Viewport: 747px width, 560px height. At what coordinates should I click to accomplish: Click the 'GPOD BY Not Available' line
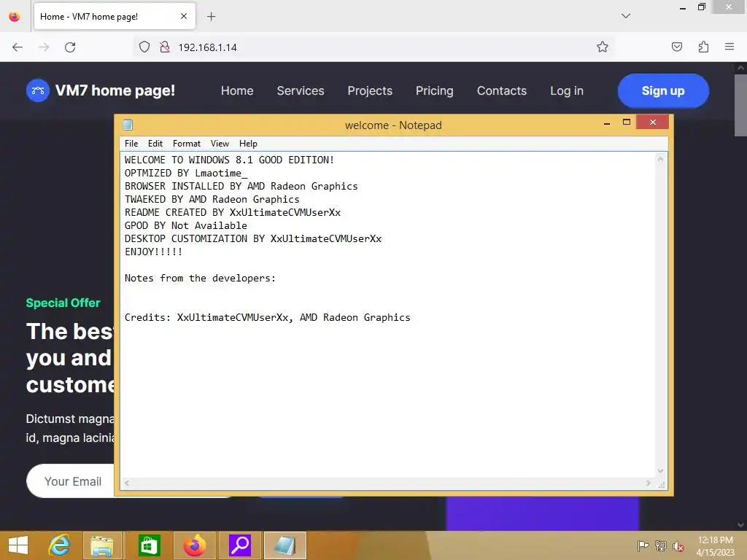tap(186, 225)
